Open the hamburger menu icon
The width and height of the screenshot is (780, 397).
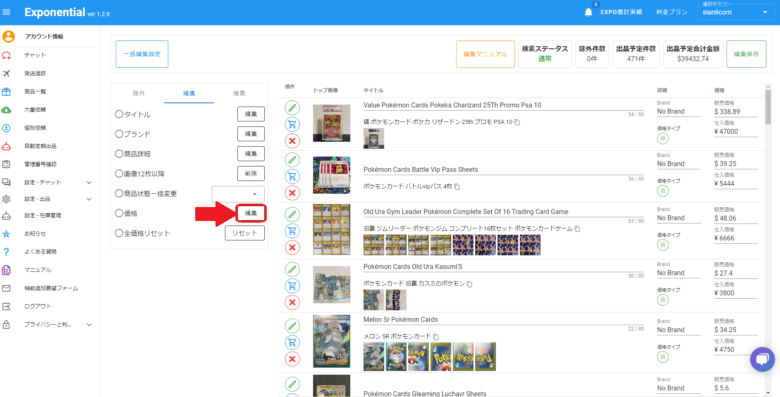coord(6,12)
